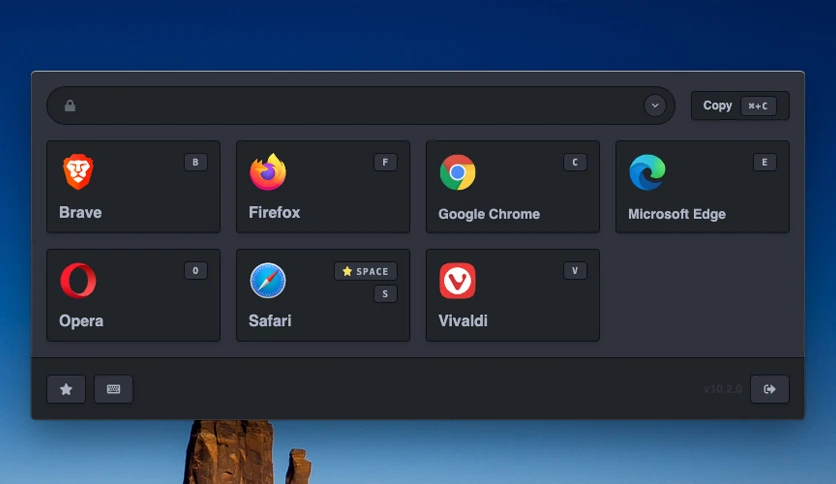Click the Opera label text
Image resolution: width=836 pixels, height=484 pixels.
pyautogui.click(x=81, y=321)
